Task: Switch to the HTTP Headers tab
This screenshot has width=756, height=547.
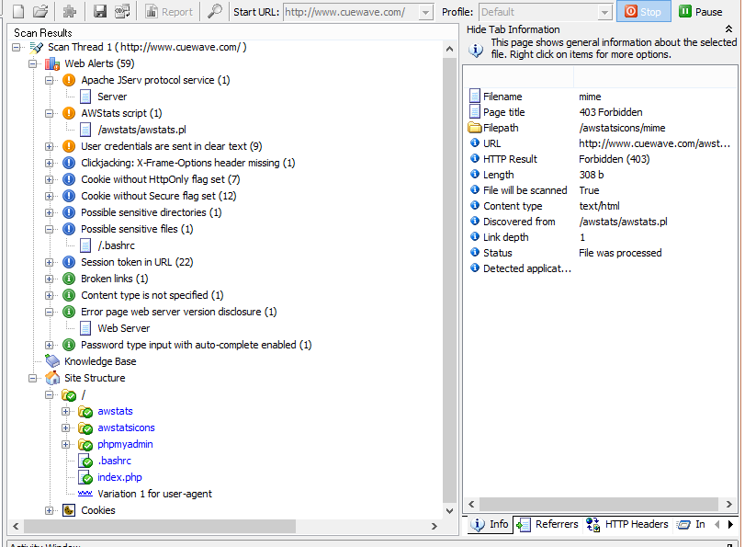Action: (x=626, y=524)
